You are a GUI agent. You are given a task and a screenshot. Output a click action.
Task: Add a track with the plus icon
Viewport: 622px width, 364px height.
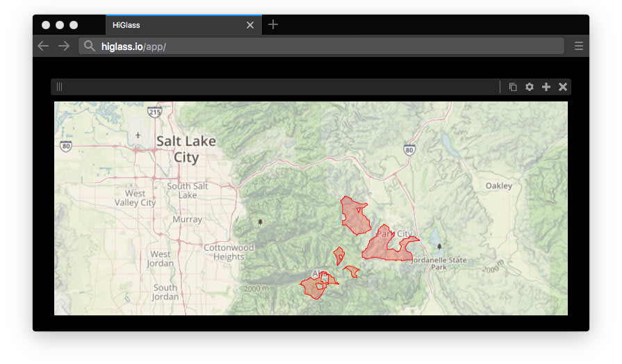click(x=546, y=87)
